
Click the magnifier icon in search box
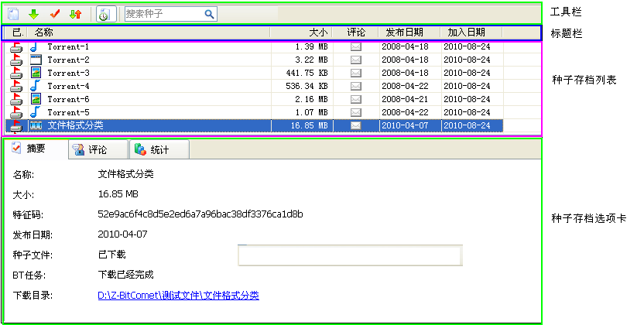209,14
